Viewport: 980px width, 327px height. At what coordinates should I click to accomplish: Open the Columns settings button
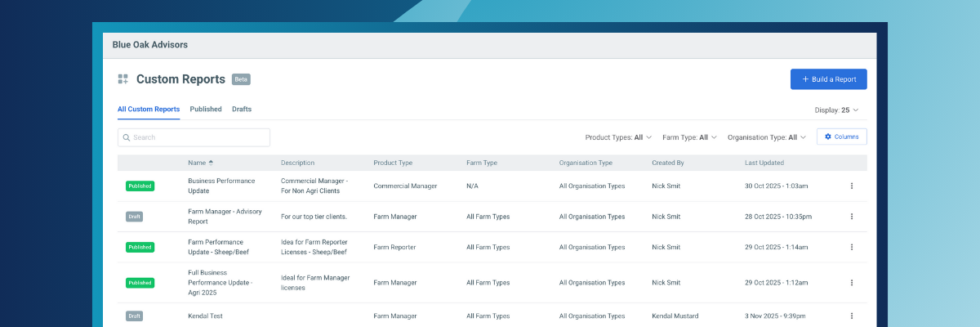pos(842,137)
